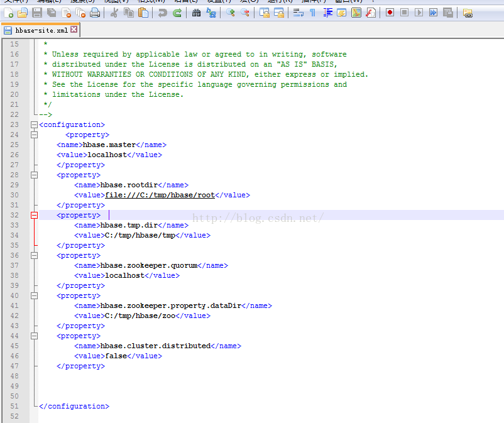Click opening <configuration> tag
Screen dimensions: 504x423
tap(72, 124)
